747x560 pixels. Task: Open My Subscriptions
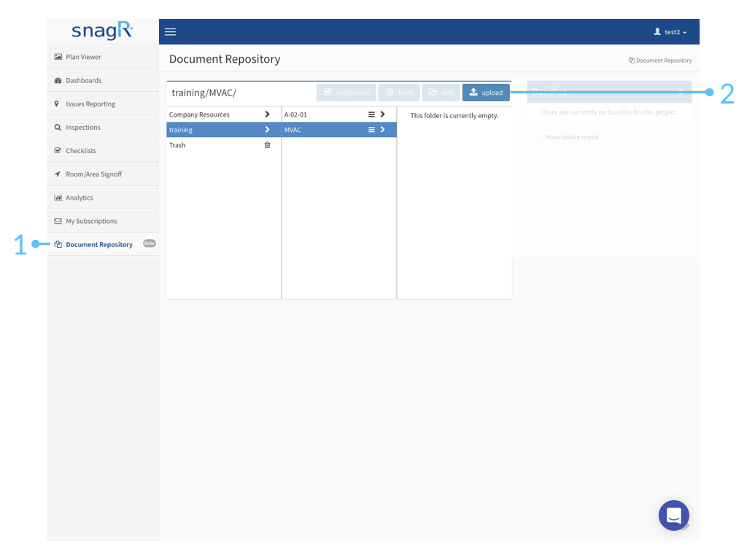coord(102,220)
